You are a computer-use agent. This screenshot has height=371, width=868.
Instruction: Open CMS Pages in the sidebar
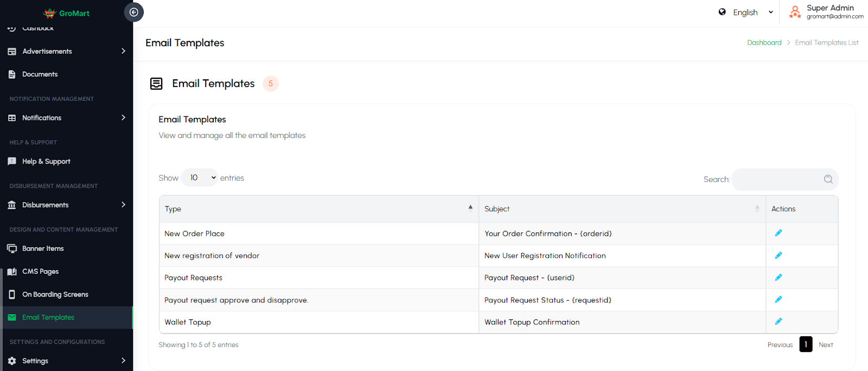point(40,272)
